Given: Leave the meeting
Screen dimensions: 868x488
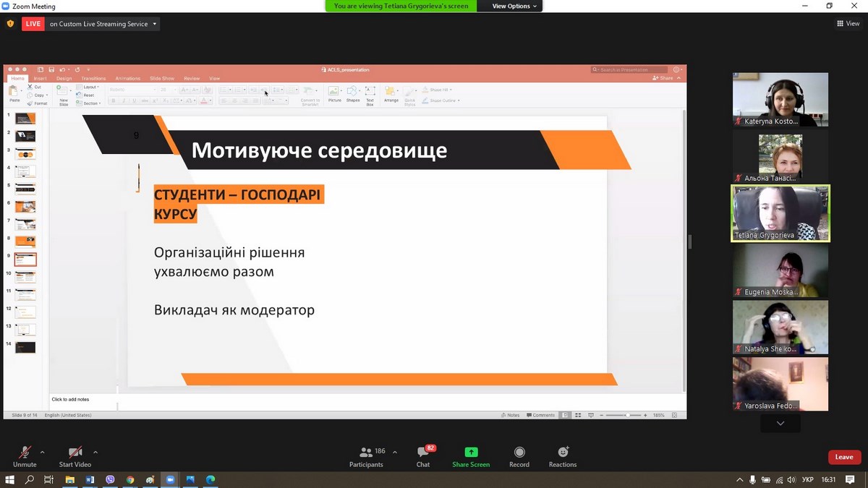Looking at the screenshot, I should click(844, 457).
